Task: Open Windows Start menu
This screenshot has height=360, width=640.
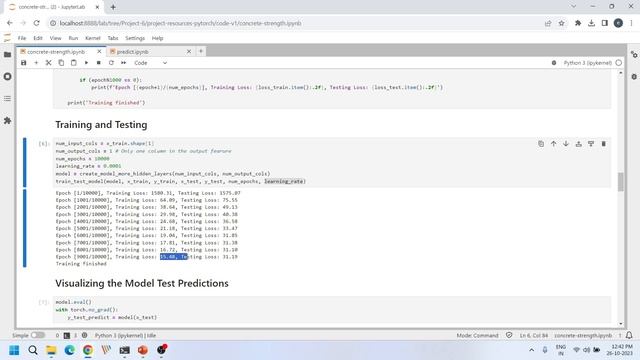Action: click(14, 350)
